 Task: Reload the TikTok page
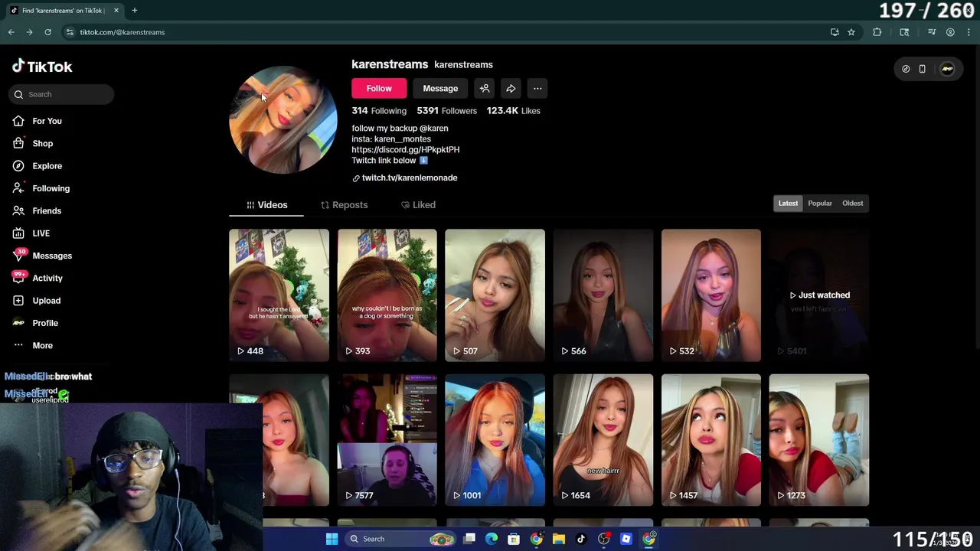coord(47,32)
